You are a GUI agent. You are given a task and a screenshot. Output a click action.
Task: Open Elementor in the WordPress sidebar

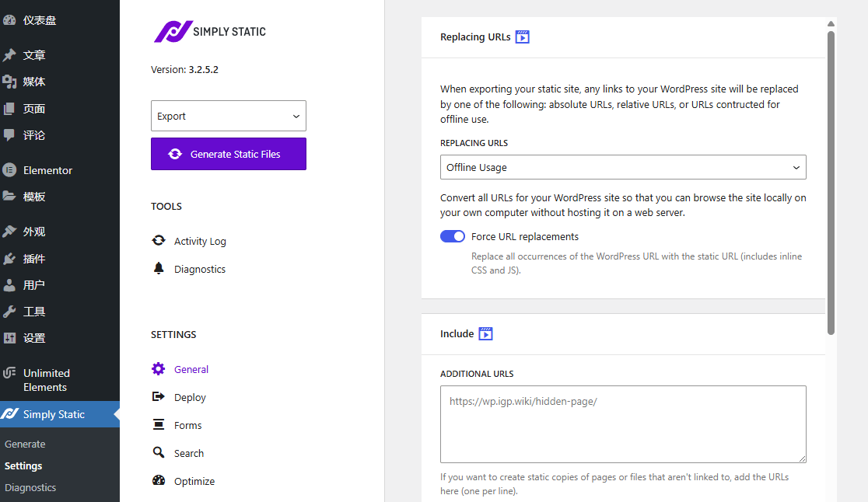click(x=47, y=170)
